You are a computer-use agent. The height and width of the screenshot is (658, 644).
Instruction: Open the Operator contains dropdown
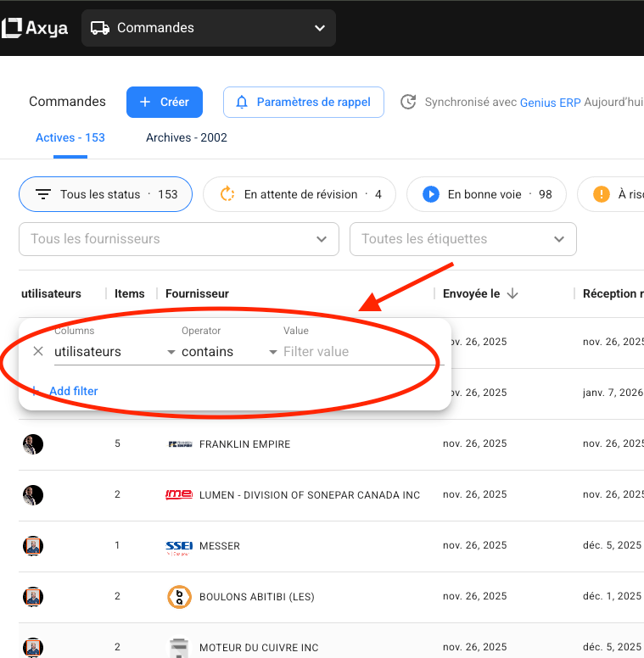[x=229, y=351]
